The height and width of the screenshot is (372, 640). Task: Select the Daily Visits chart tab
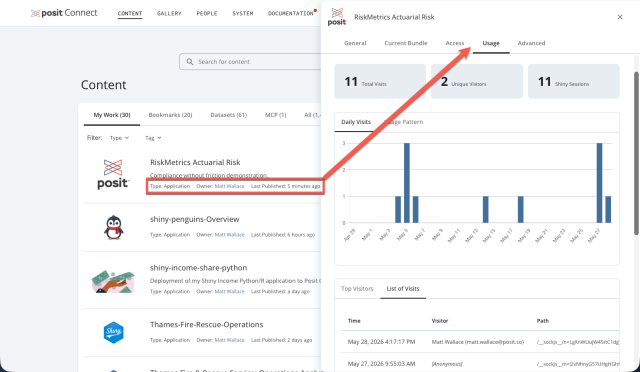click(356, 122)
